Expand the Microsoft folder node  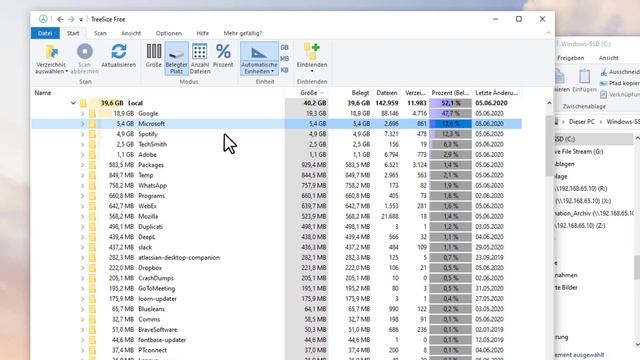tap(82, 124)
